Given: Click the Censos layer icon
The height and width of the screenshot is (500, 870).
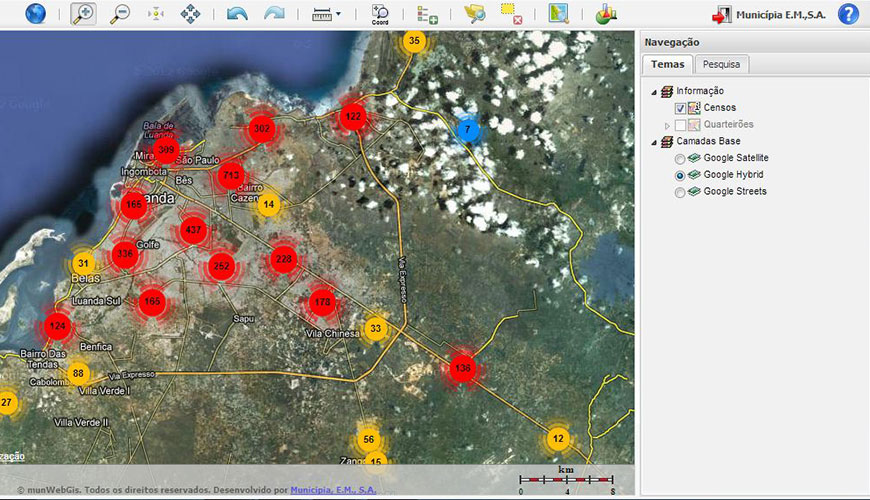Looking at the screenshot, I should point(694,108).
